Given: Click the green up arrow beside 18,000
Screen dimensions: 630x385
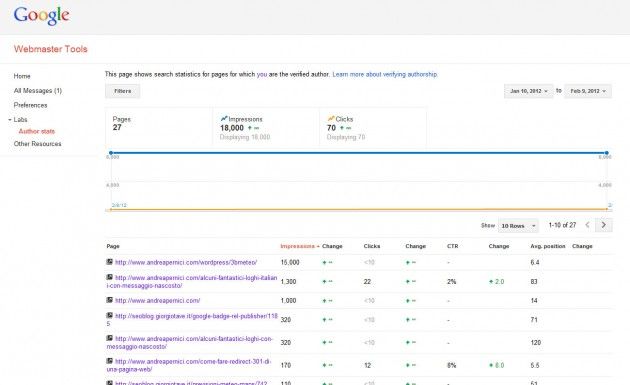Looking at the screenshot, I should 250,128.
